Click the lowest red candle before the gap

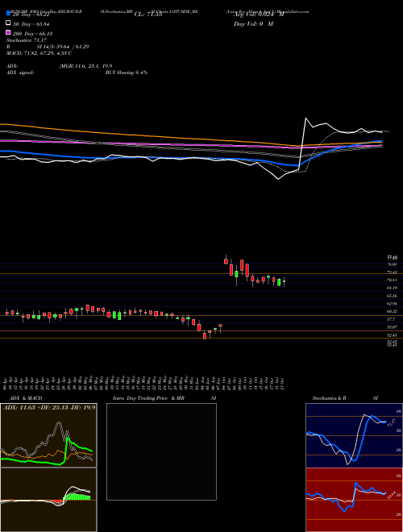click(205, 335)
